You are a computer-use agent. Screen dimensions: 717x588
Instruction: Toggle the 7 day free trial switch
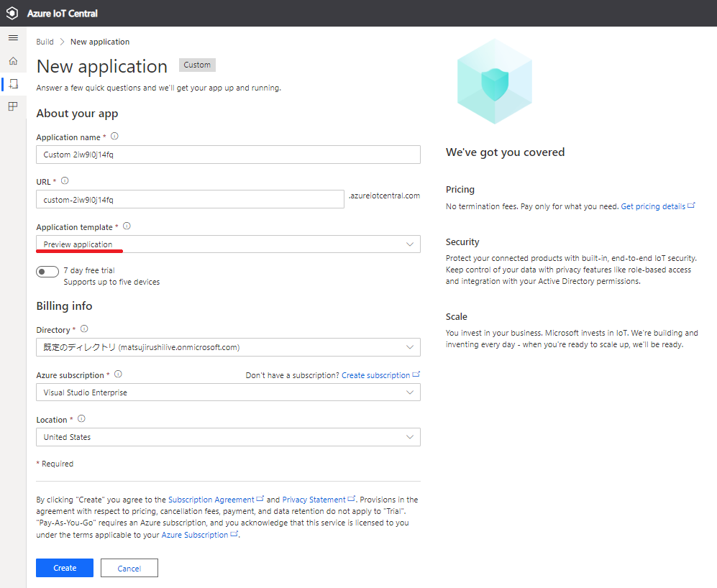coord(47,272)
